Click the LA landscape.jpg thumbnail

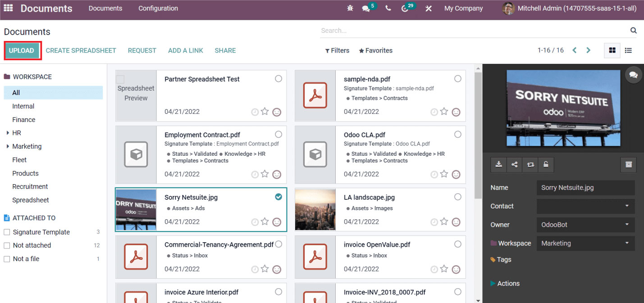pyautogui.click(x=315, y=210)
